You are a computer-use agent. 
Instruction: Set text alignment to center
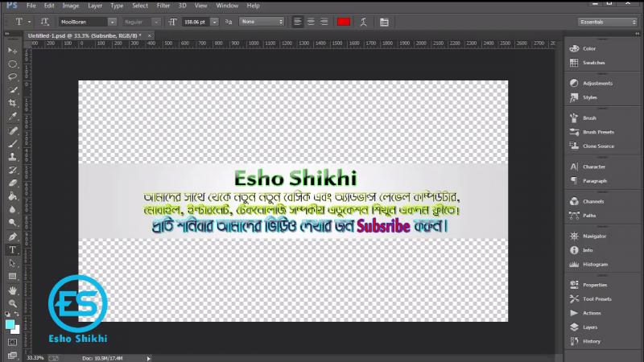click(310, 21)
